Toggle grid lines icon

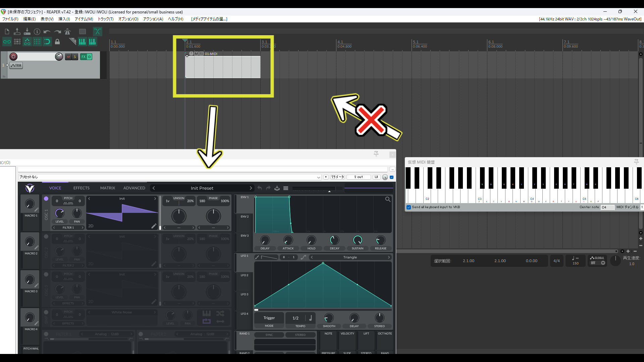coord(37,42)
